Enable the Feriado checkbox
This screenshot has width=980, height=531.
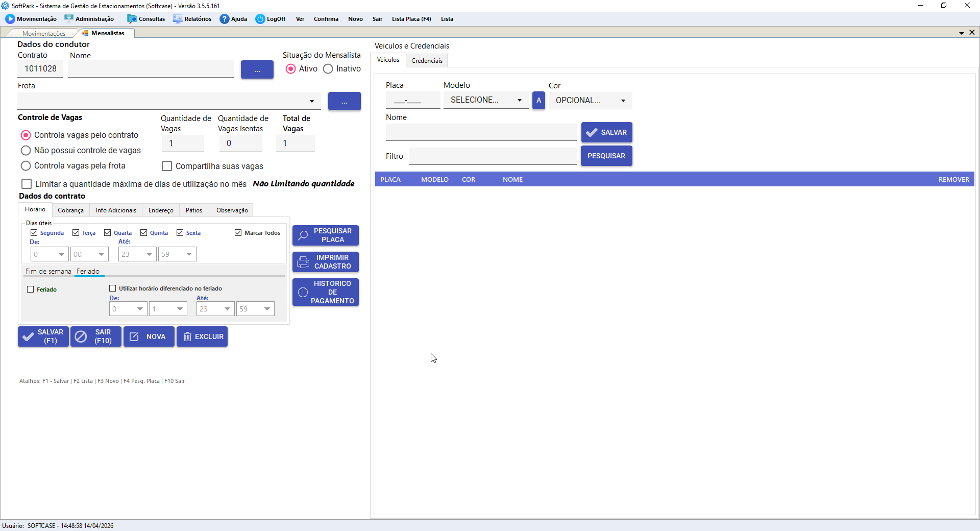31,289
